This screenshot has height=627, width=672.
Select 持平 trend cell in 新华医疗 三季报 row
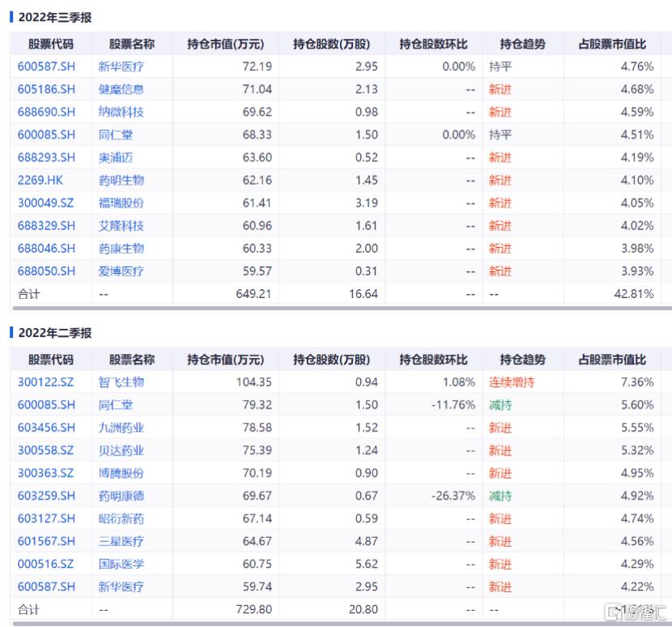click(x=500, y=66)
